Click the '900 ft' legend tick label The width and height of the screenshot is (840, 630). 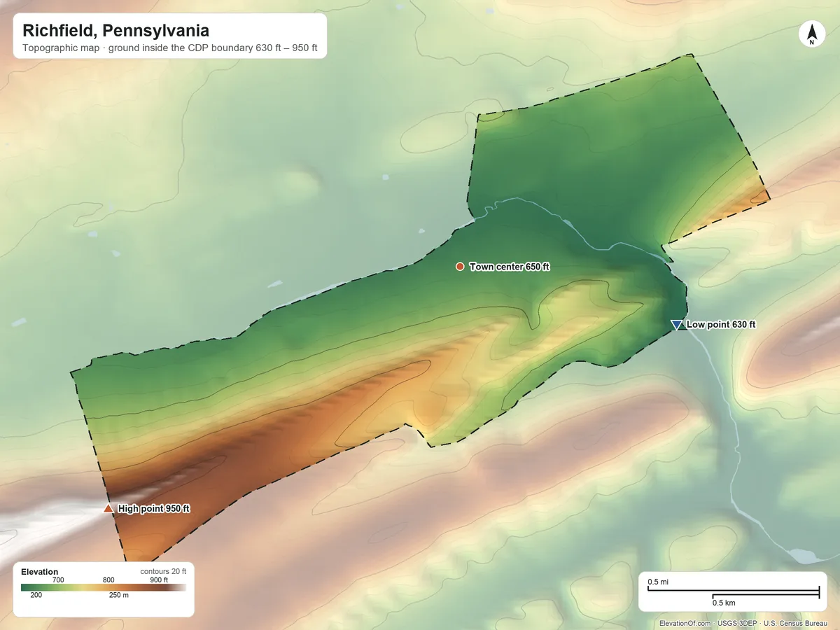(159, 580)
